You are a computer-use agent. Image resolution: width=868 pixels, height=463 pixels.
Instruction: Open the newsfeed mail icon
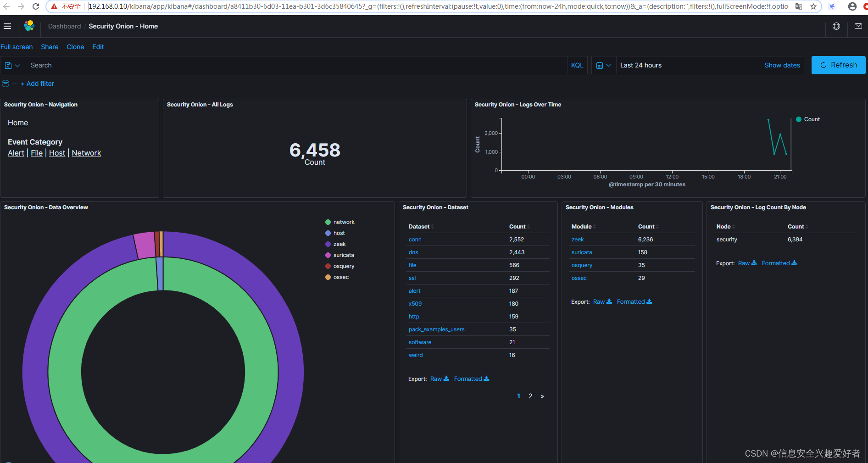click(858, 26)
